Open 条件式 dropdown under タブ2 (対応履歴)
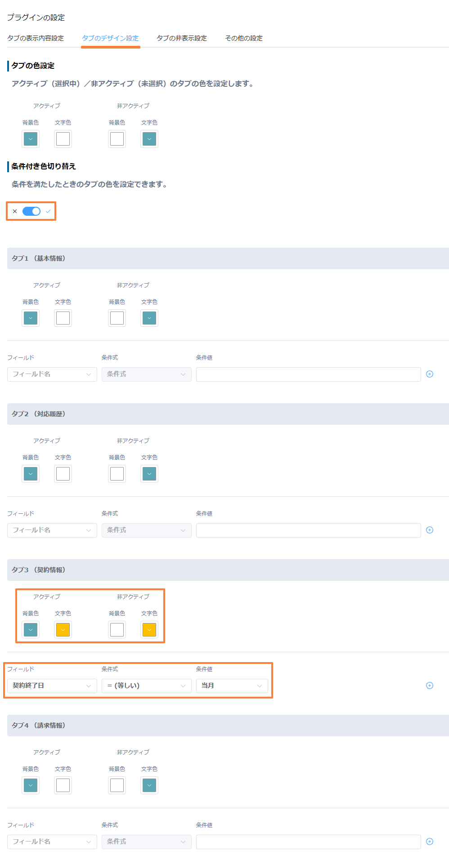This screenshot has width=449, height=868. (x=147, y=530)
